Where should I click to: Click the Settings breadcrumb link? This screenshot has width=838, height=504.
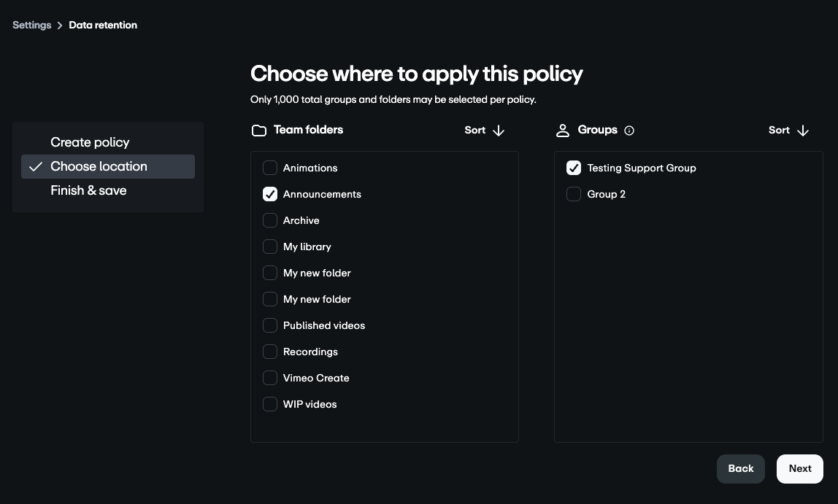[31, 25]
